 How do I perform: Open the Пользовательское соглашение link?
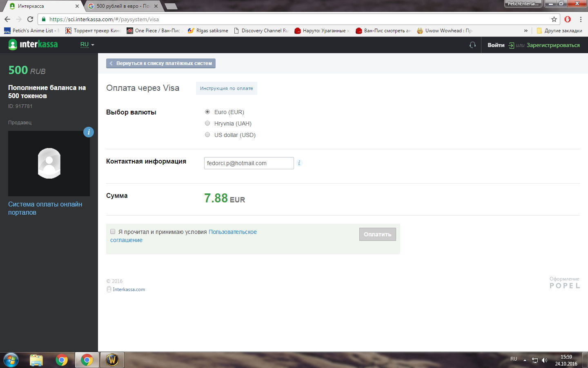click(x=233, y=232)
